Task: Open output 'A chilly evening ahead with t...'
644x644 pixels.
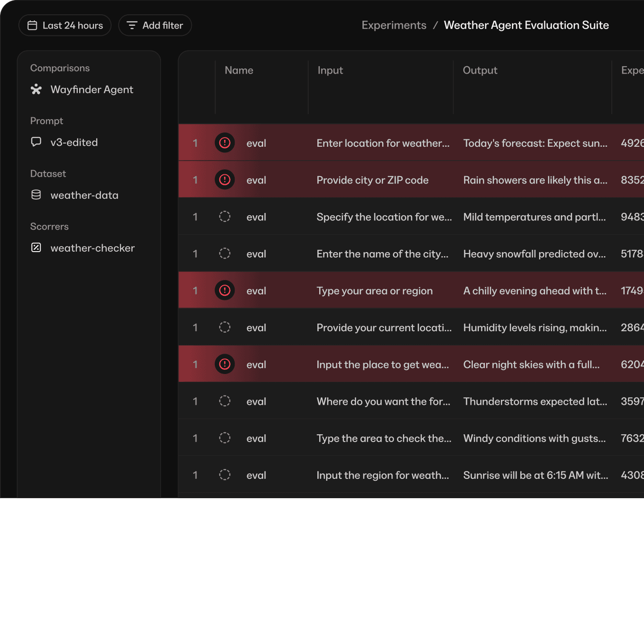Action: tap(535, 291)
